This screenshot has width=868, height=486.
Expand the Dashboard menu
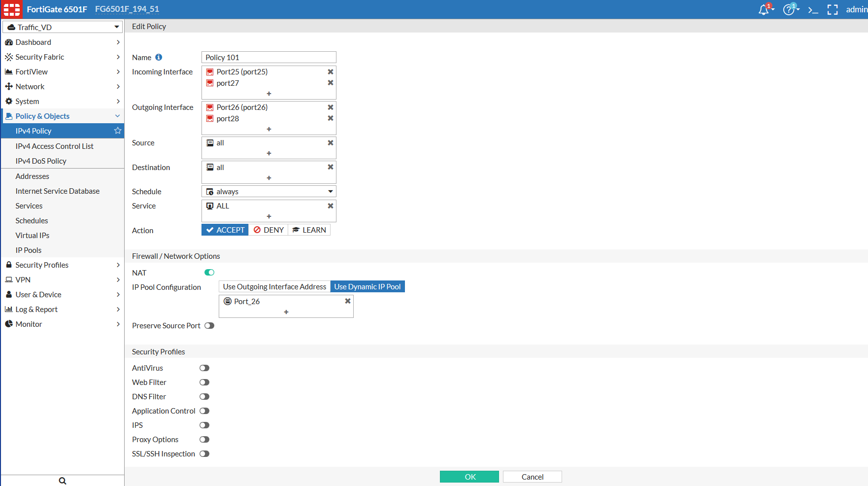(x=63, y=42)
